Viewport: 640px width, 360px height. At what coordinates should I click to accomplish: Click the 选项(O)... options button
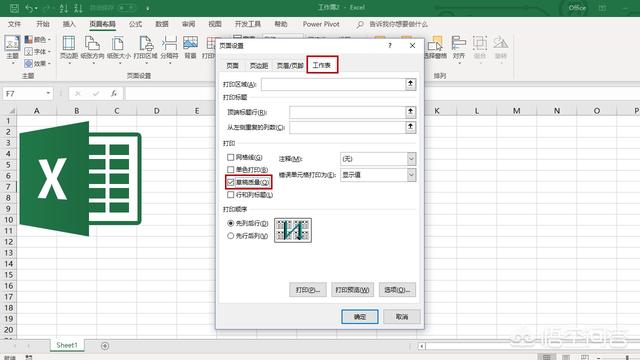coord(397,290)
